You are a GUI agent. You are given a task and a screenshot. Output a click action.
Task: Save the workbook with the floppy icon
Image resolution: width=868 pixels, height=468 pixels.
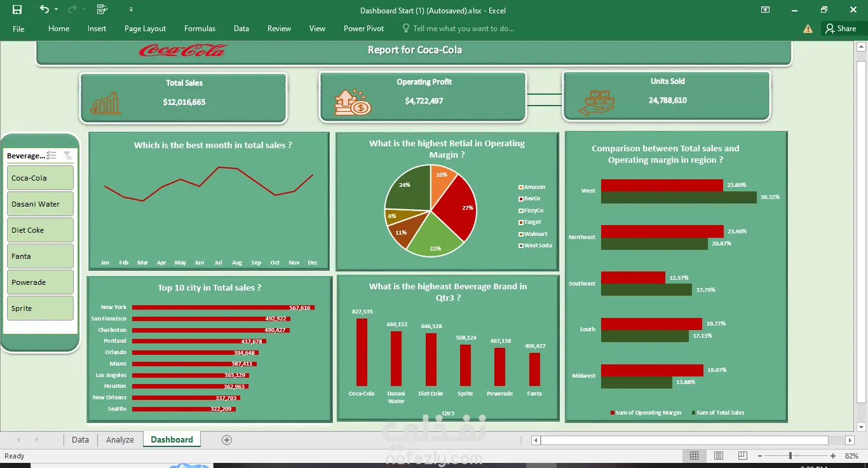click(17, 10)
